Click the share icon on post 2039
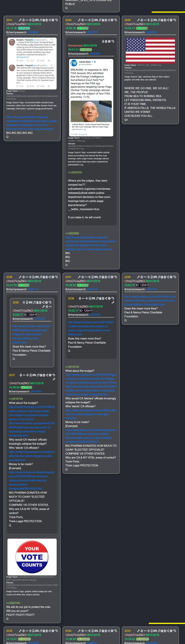Screen dimensions: 185x644 tap(168, 20)
